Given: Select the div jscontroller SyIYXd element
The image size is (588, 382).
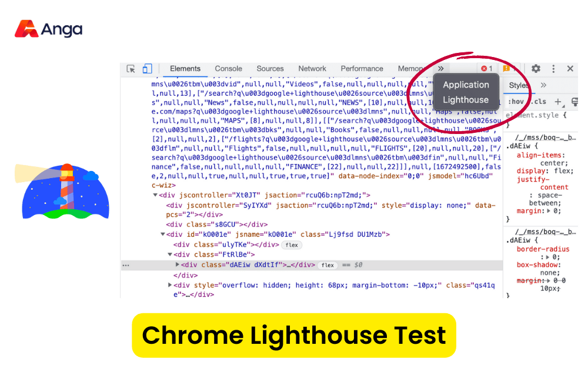Looking at the screenshot, I should (x=330, y=210).
